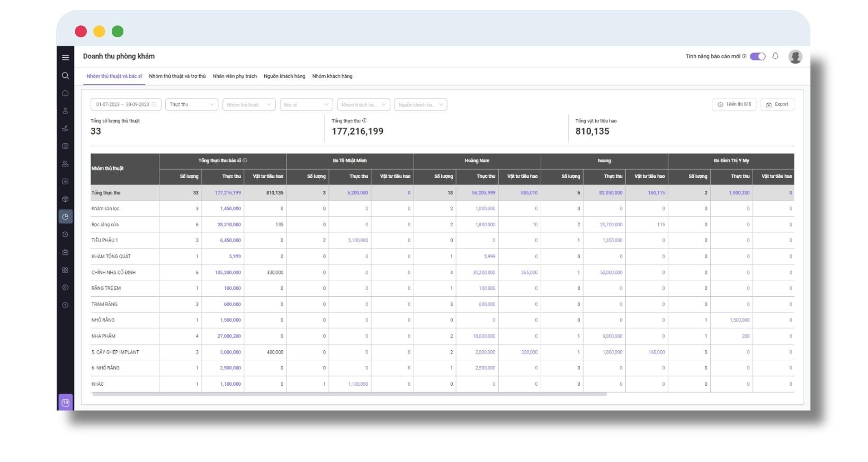
Task: Click the info icon next to Tổng thực thu summary
Action: click(364, 121)
